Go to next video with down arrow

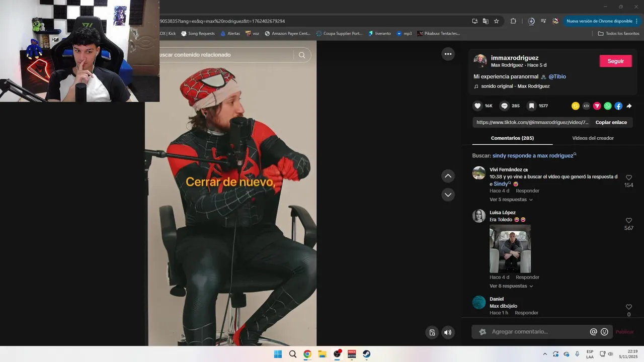(448, 195)
